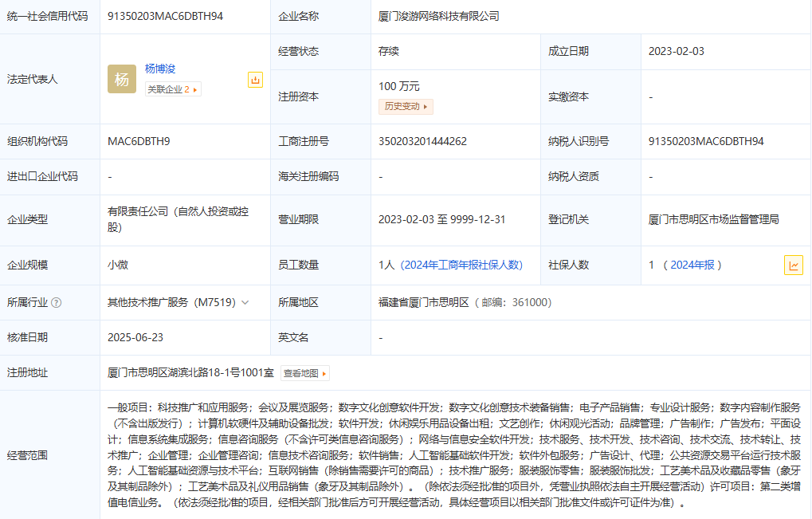Image resolution: width=812 pixels, height=519 pixels.
Task: Click the 经营范围 business scope text
Action: point(454,454)
